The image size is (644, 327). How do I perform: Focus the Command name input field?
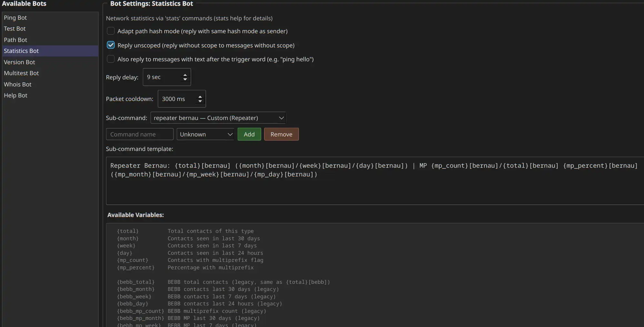[139, 134]
